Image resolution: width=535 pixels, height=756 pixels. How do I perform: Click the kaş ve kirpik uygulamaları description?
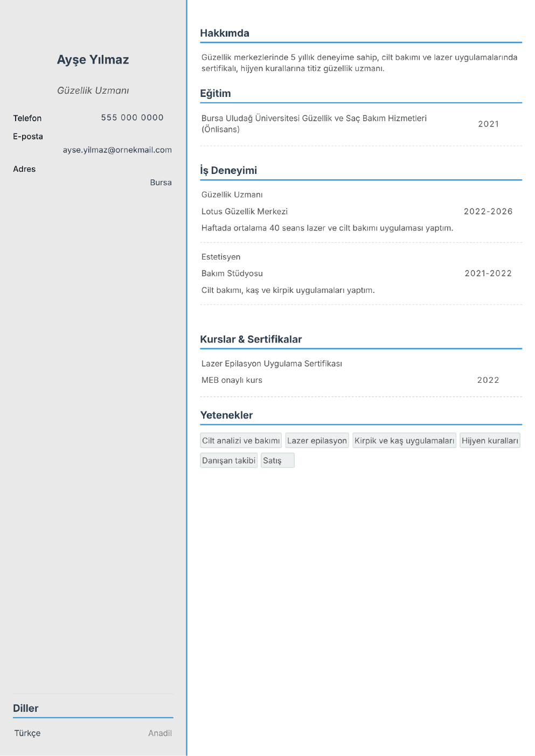288,290
